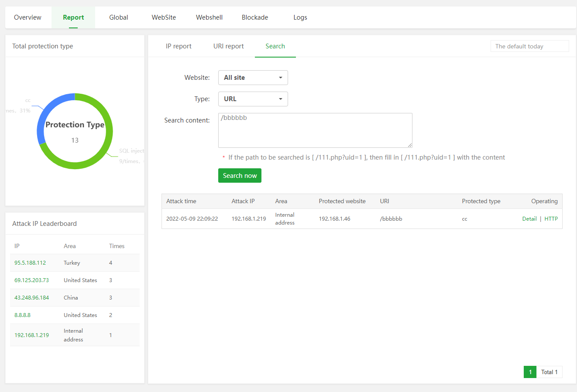The image size is (577, 392).
Task: View the Logs tab
Action: (300, 17)
